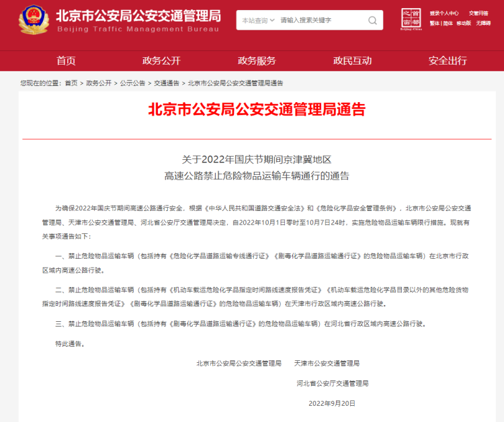Click 公示公告 in the breadcrumb
The width and height of the screenshot is (504, 422).
pos(132,83)
